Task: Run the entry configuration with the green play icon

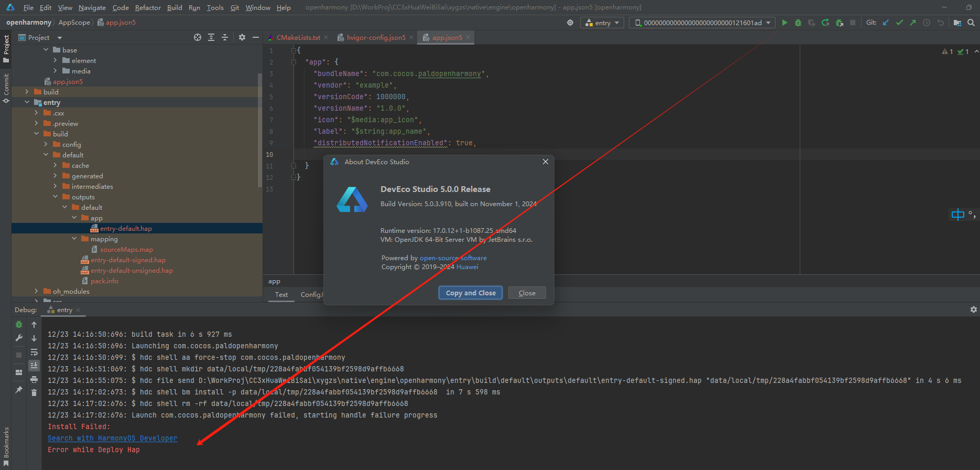Action: tap(785, 23)
